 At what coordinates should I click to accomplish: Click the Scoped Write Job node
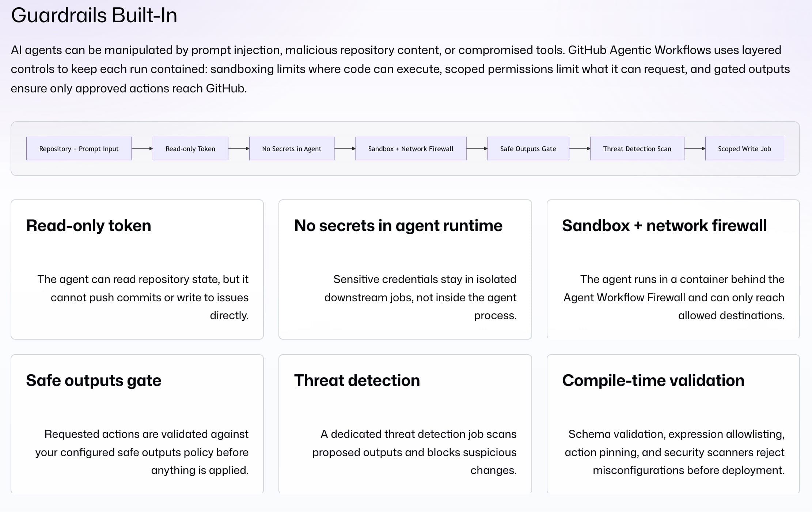[744, 149]
